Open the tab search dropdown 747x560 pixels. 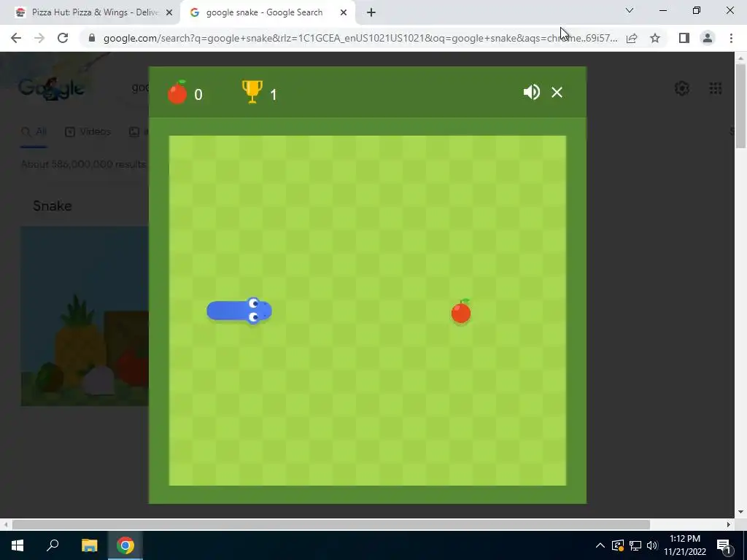tap(630, 10)
